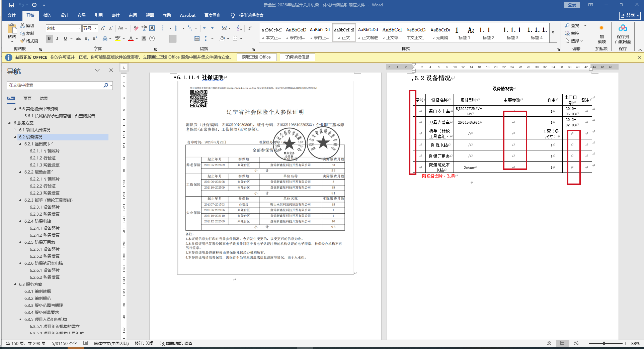This screenshot has height=349, width=644.
Task: Dismiss the yellow Office notification bar
Action: pyautogui.click(x=639, y=57)
